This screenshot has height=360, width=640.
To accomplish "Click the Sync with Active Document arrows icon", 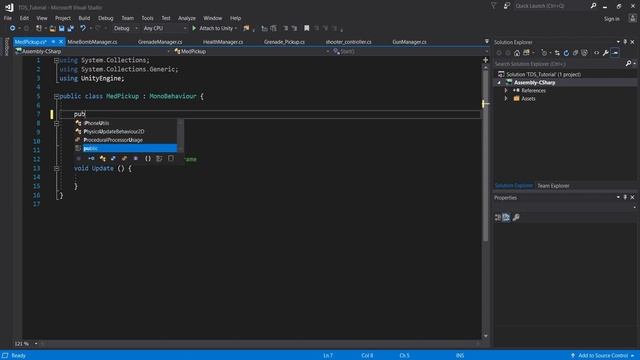I will pos(557,53).
